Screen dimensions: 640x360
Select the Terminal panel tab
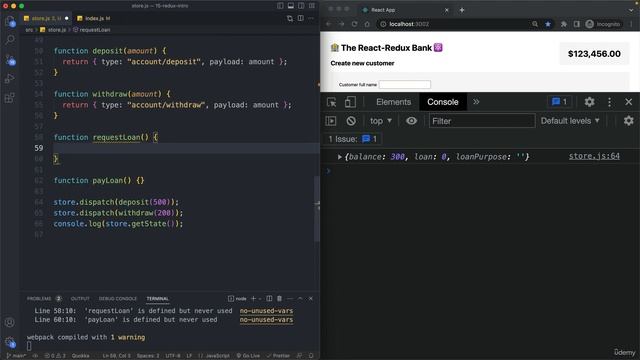pyautogui.click(x=158, y=299)
